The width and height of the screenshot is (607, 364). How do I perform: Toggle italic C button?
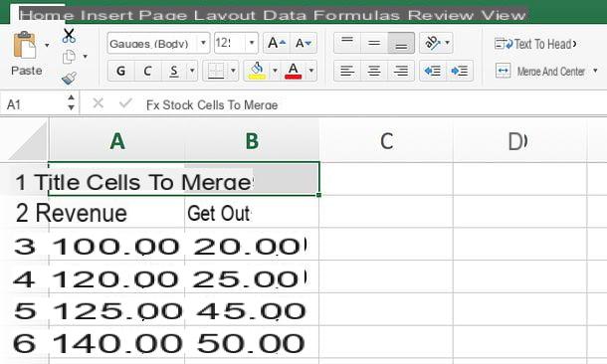pyautogui.click(x=147, y=71)
